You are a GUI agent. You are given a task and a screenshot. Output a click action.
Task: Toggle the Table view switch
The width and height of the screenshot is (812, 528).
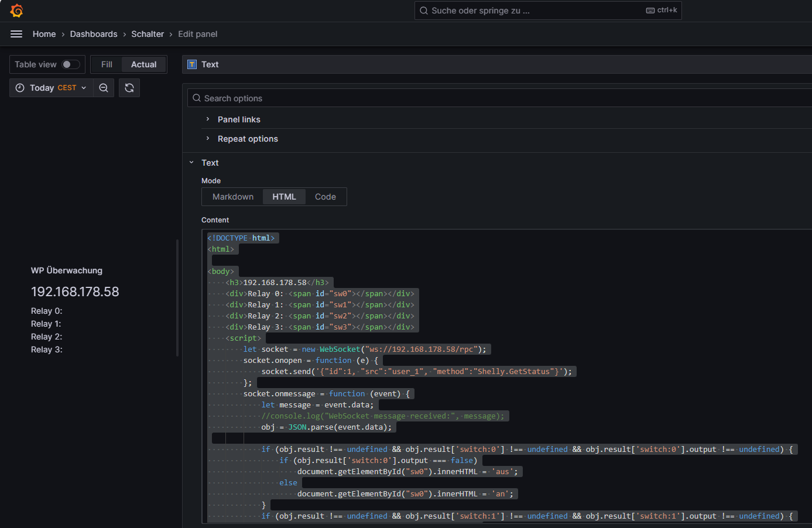point(71,64)
